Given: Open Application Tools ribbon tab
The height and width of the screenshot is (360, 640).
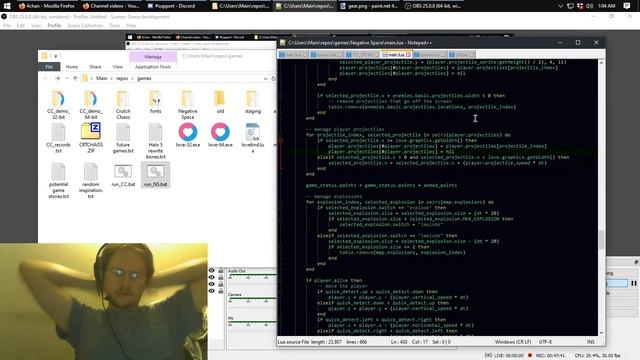Looking at the screenshot, I should click(153, 67).
